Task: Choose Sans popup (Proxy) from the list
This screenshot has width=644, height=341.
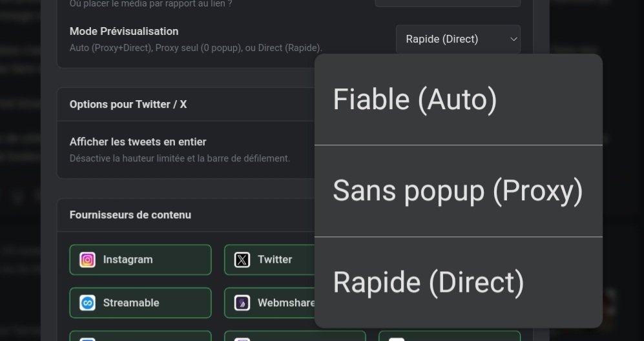Action: (x=458, y=191)
